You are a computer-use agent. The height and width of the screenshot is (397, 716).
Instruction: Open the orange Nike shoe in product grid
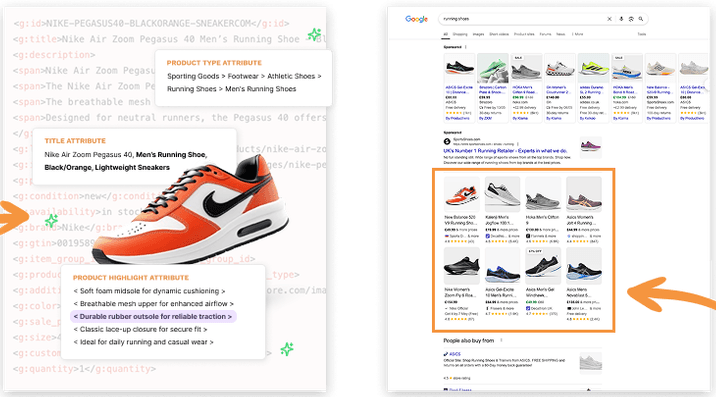[x=462, y=194]
